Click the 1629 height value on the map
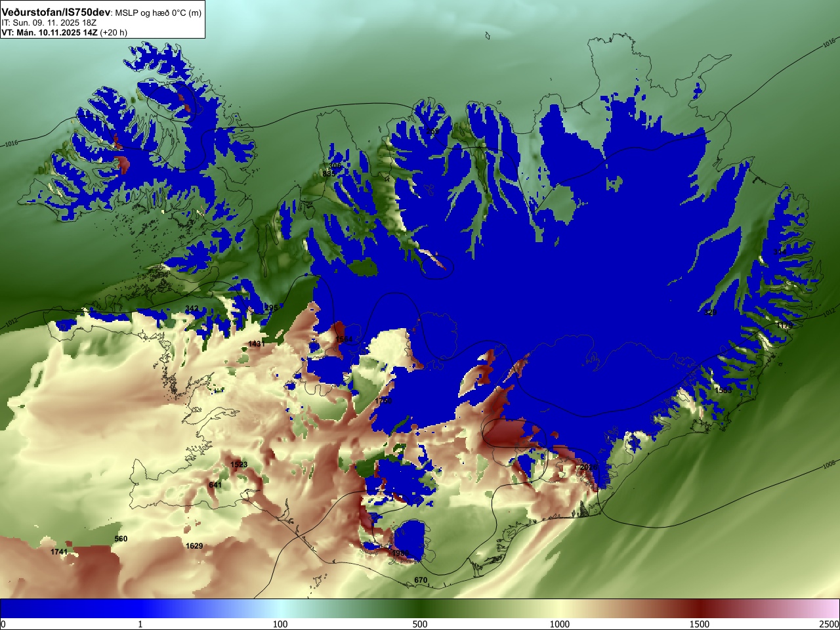The image size is (840, 630). click(194, 546)
